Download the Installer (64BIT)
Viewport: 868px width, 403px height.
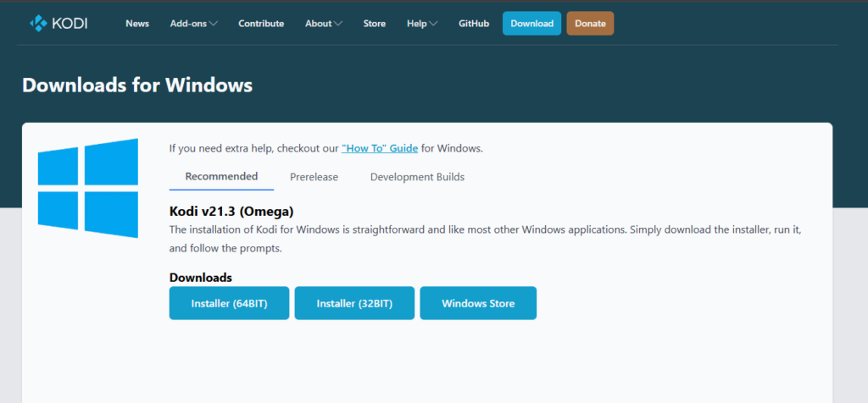229,303
